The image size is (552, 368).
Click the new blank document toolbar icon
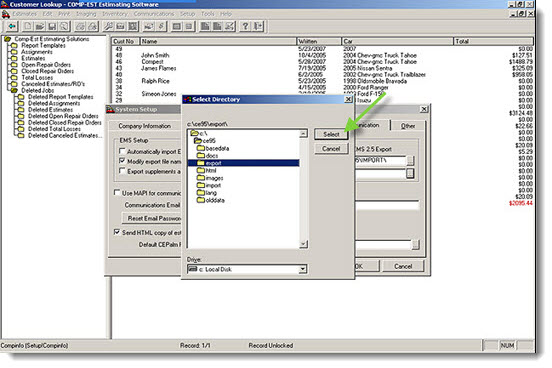27,26
